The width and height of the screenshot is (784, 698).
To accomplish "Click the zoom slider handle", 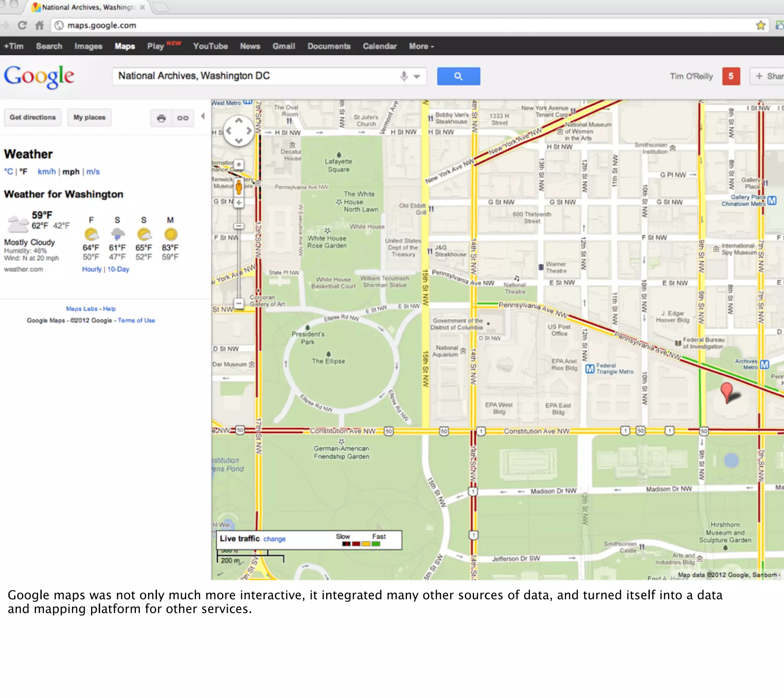I will click(x=238, y=226).
